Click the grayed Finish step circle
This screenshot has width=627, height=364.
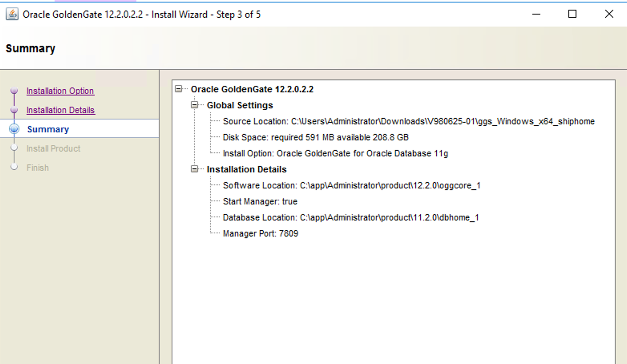(x=14, y=167)
